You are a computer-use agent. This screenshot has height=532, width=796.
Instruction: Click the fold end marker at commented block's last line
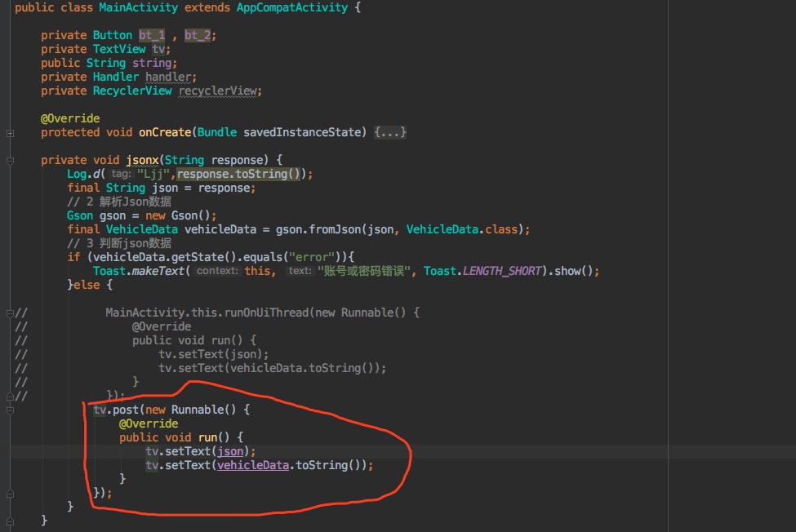coord(9,396)
